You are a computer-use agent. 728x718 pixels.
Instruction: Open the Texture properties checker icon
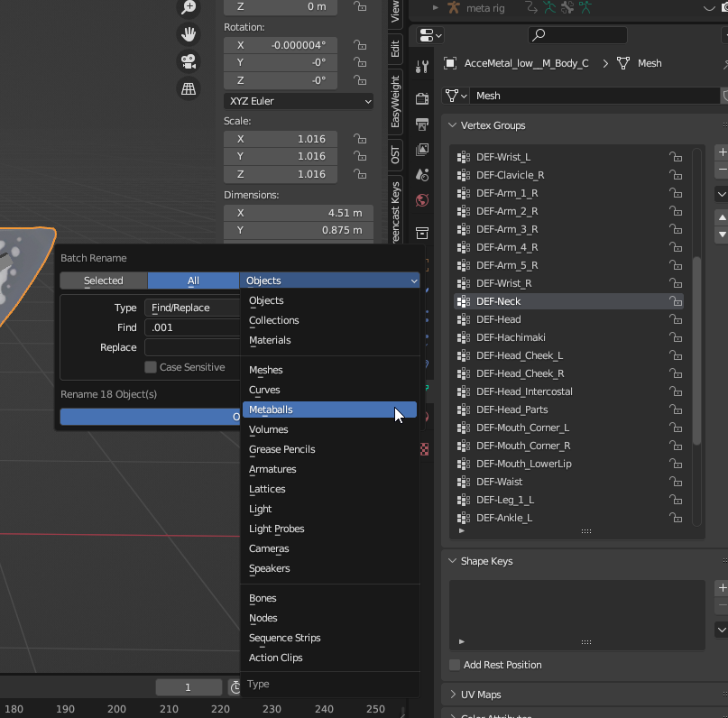(x=424, y=449)
